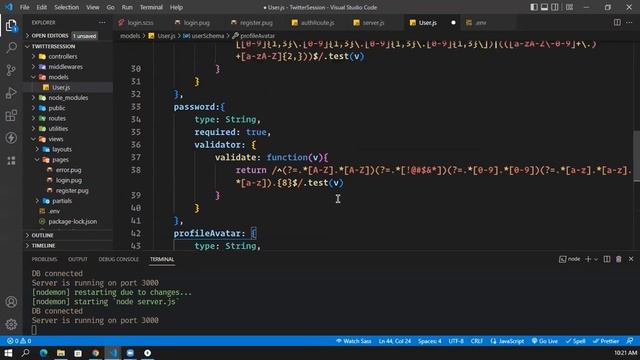Click the CRLF end-of-line indicator

click(x=477, y=341)
